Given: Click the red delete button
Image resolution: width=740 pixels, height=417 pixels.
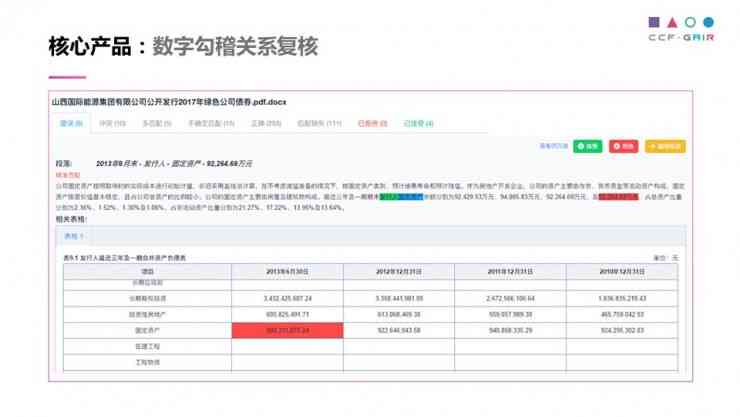Looking at the screenshot, I should [623, 146].
